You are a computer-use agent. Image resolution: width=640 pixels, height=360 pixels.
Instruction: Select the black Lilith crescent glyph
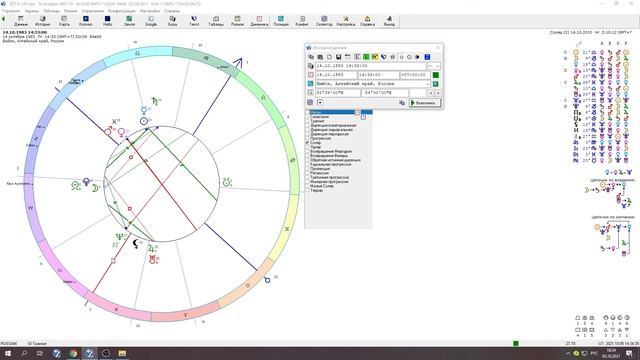pos(137,244)
